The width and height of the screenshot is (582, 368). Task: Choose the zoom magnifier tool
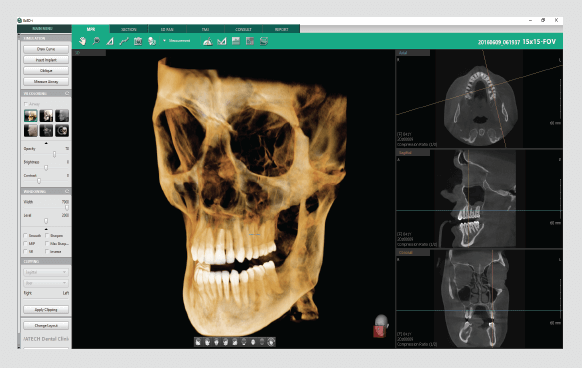tap(96, 41)
